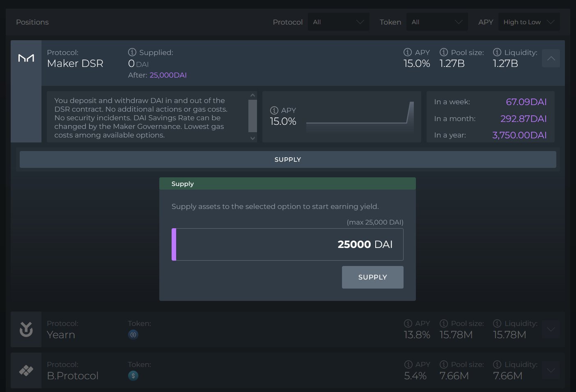The width and height of the screenshot is (576, 392).
Task: Click the Positions heading
Action: point(32,22)
